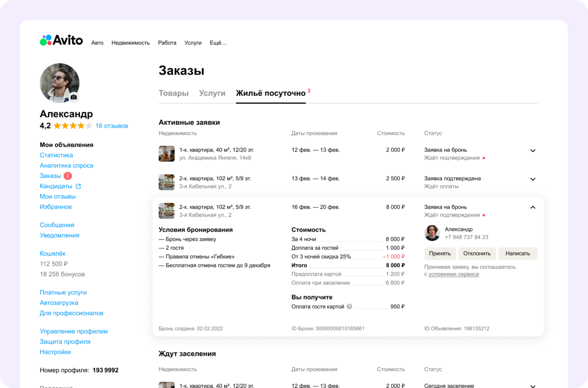Open the Авто menu item
This screenshot has width=588, height=388.
tap(97, 43)
